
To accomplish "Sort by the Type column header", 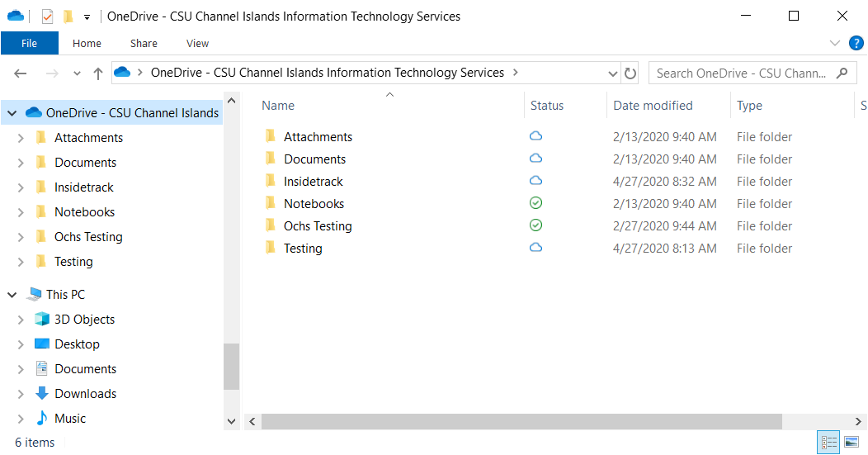I will (x=749, y=106).
